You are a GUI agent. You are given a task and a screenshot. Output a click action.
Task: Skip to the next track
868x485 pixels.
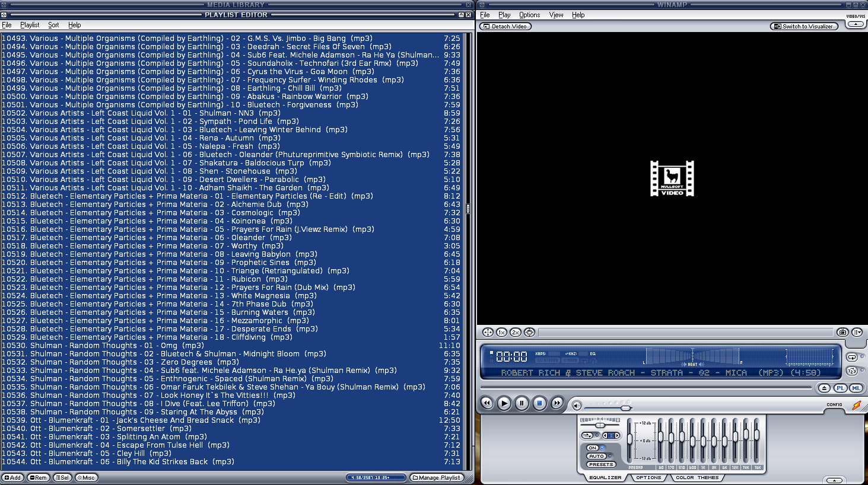[x=557, y=403]
